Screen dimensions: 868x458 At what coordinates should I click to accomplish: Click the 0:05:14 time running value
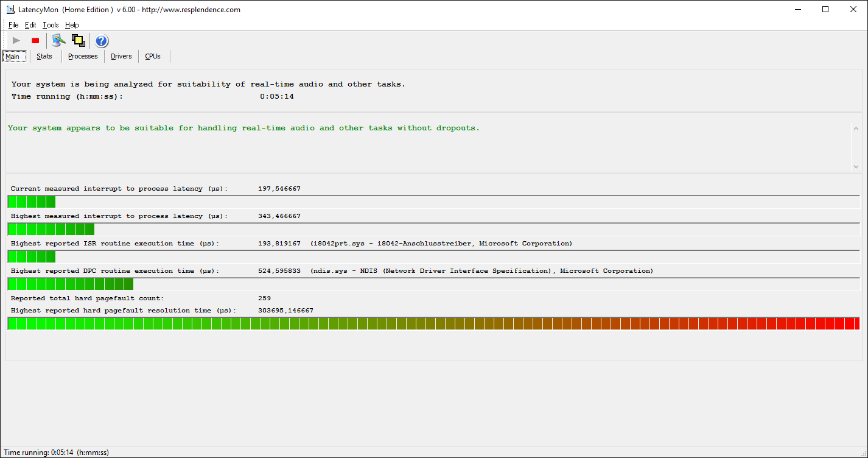[x=277, y=96]
